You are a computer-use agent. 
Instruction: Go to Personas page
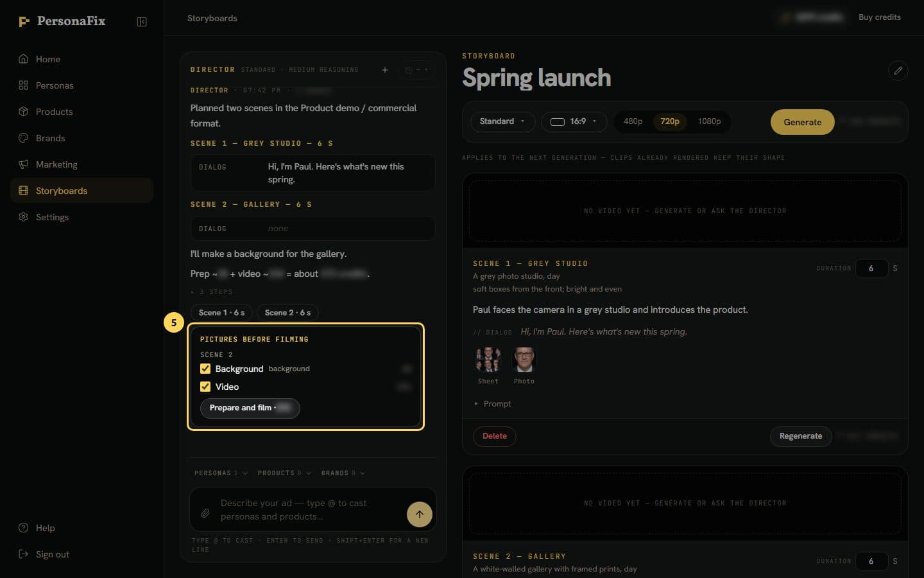[x=81, y=85]
